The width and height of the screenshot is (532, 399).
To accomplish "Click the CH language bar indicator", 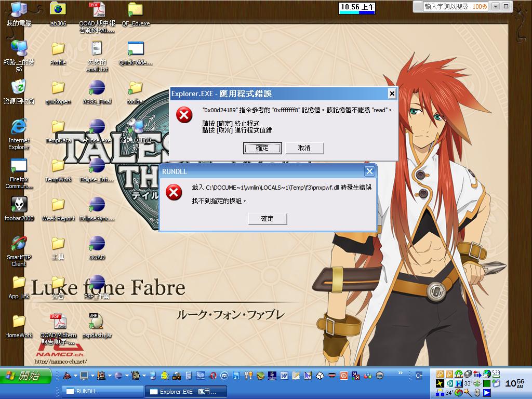I will coord(419,375).
